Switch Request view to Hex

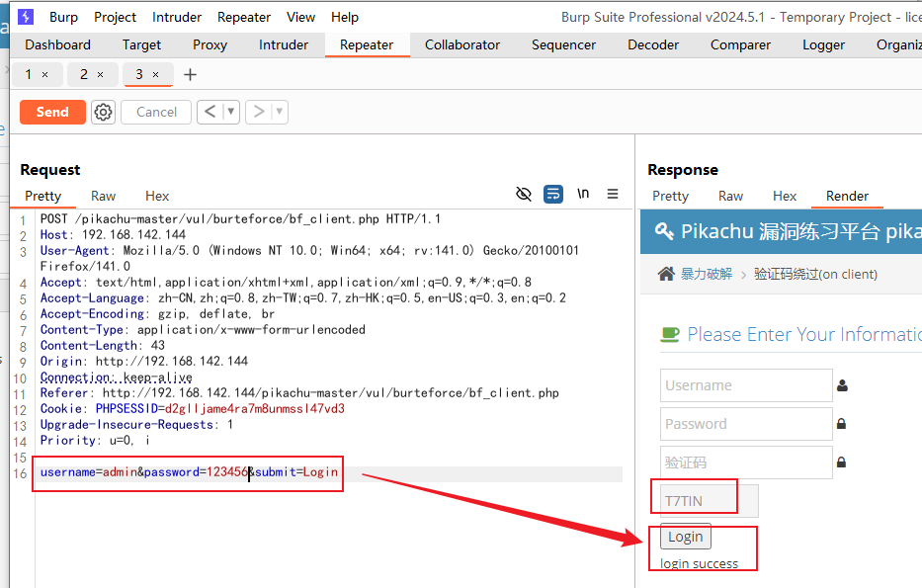click(157, 196)
